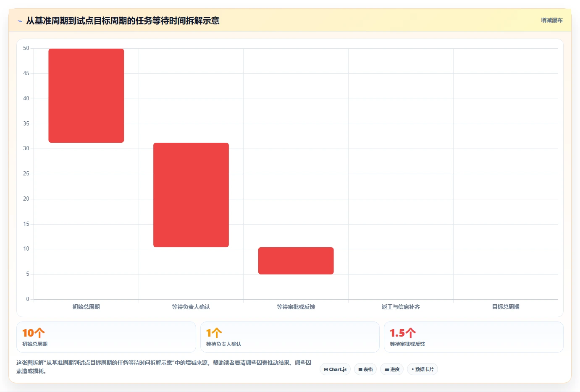This screenshot has height=392, width=580.
Task: Click the 等待审批或反馈 x-axis label
Action: (296, 307)
